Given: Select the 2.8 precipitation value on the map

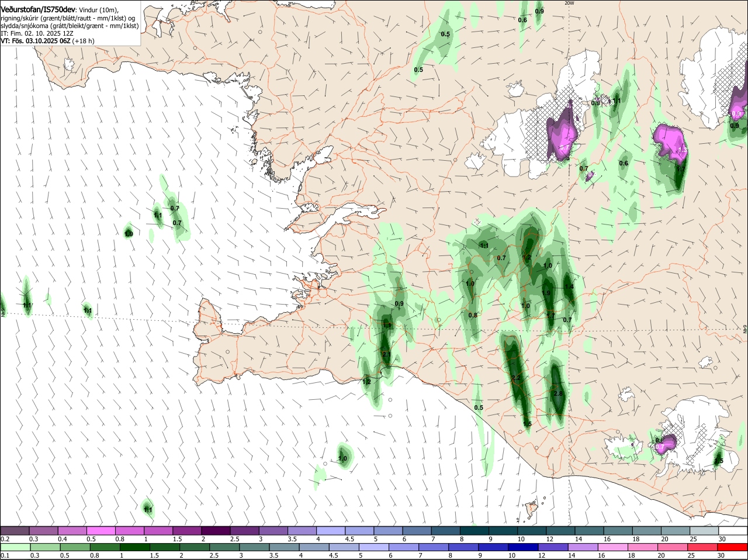Looking at the screenshot, I should click(x=557, y=393).
